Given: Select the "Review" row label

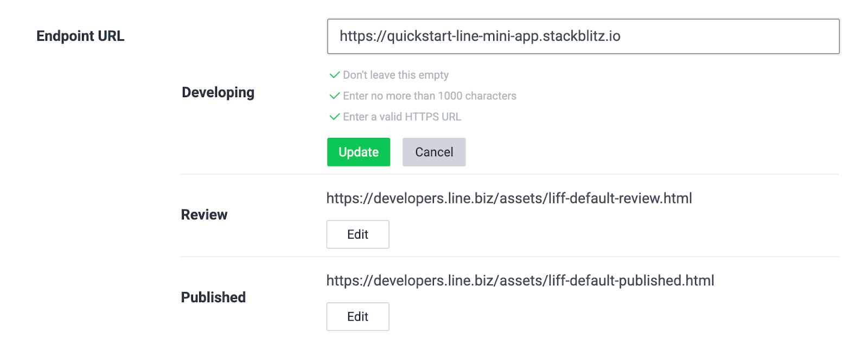Looking at the screenshot, I should (204, 215).
